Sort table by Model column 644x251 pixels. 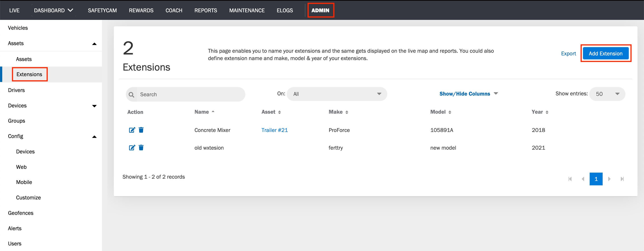click(x=441, y=112)
